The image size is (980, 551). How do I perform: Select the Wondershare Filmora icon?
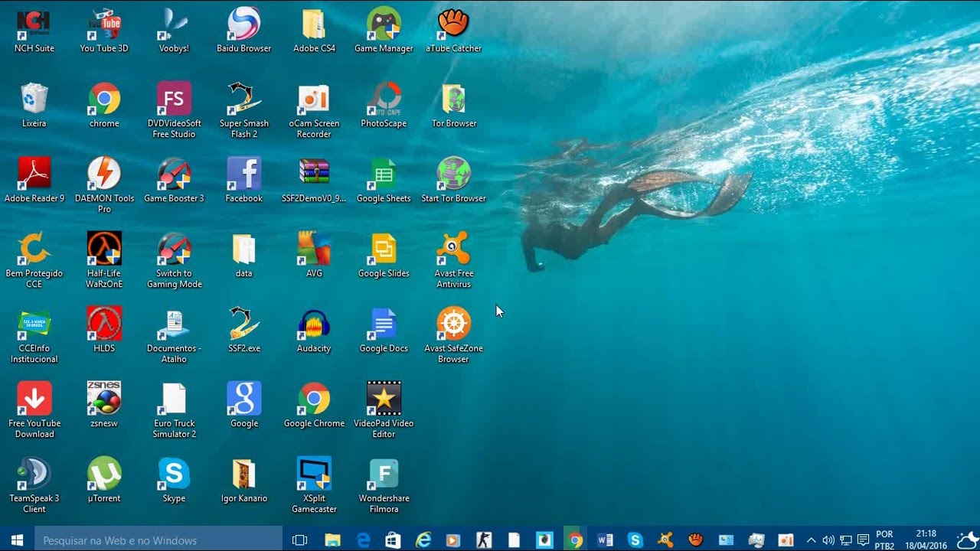point(384,486)
